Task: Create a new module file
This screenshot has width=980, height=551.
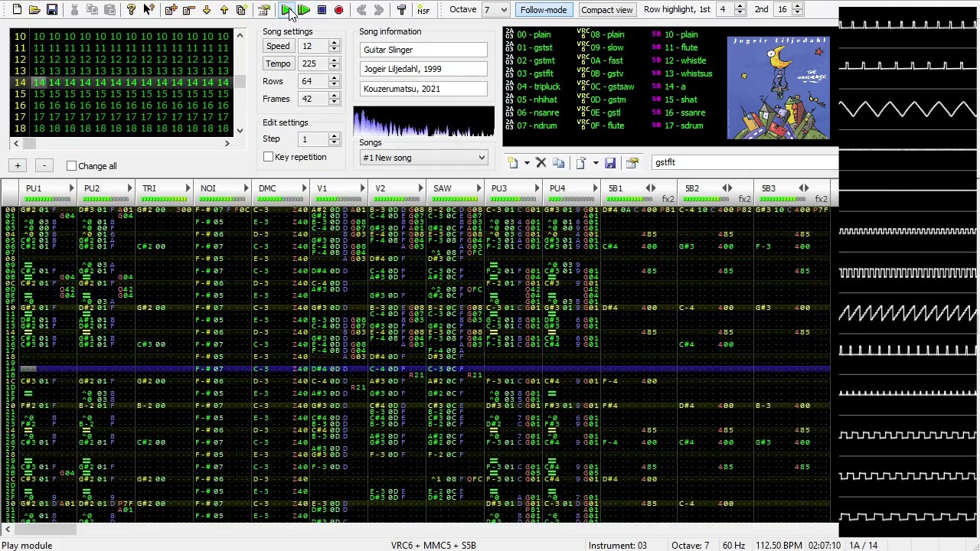Action: 17,10
